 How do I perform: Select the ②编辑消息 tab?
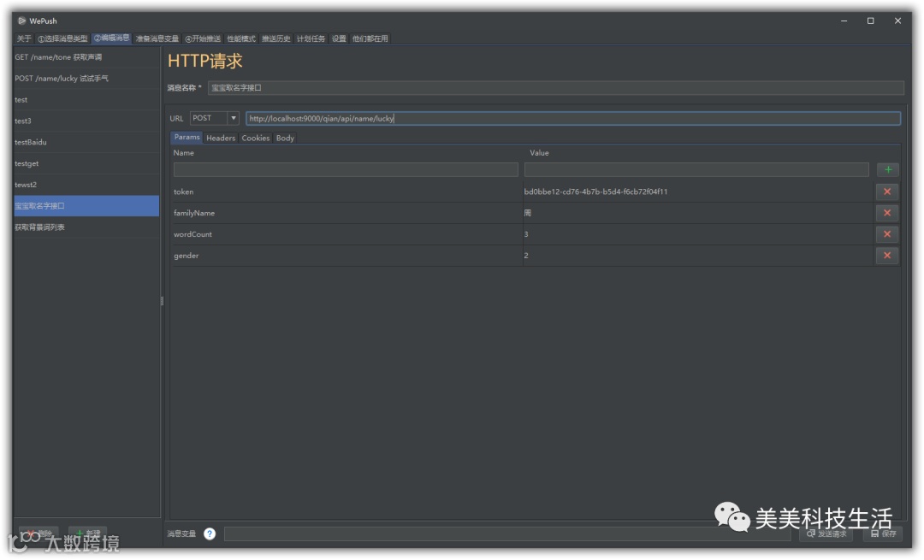(111, 38)
